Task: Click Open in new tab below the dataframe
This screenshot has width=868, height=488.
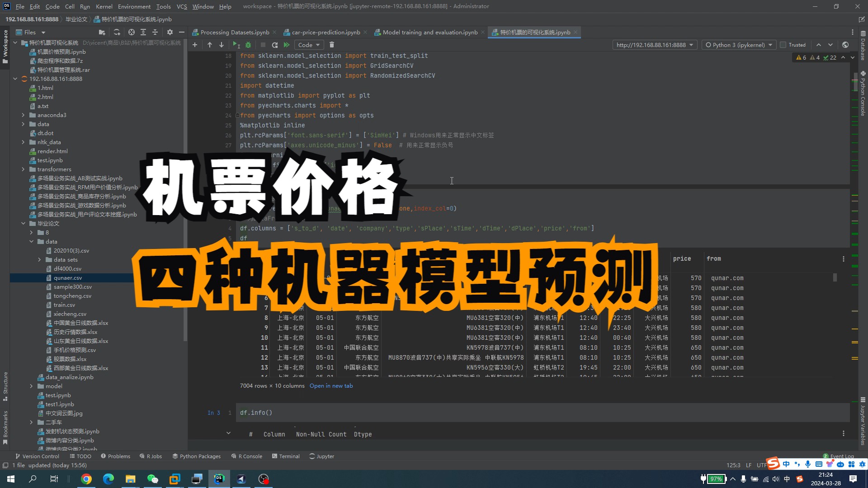Action: pyautogui.click(x=331, y=385)
